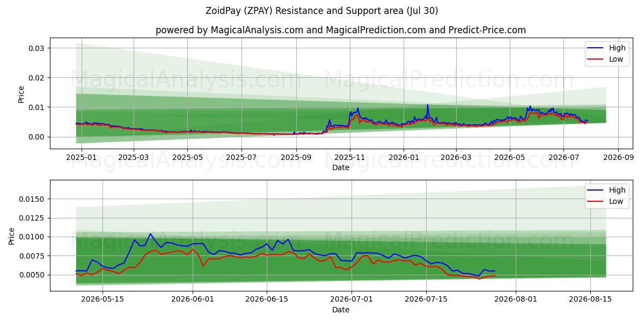Click the "0.03" y-axis tick label
This screenshot has height=322, width=644.
pyautogui.click(x=38, y=48)
